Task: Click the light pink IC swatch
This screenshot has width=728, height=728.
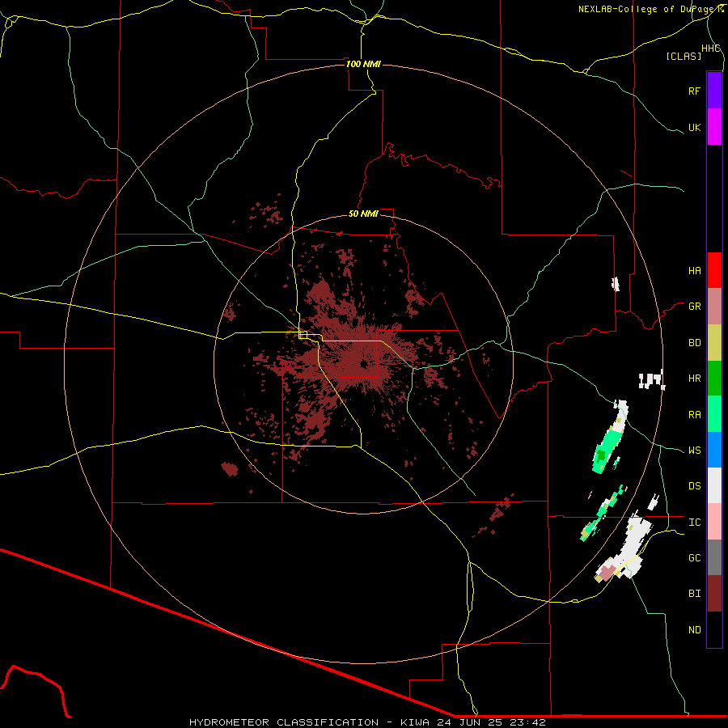Action: coord(714,522)
